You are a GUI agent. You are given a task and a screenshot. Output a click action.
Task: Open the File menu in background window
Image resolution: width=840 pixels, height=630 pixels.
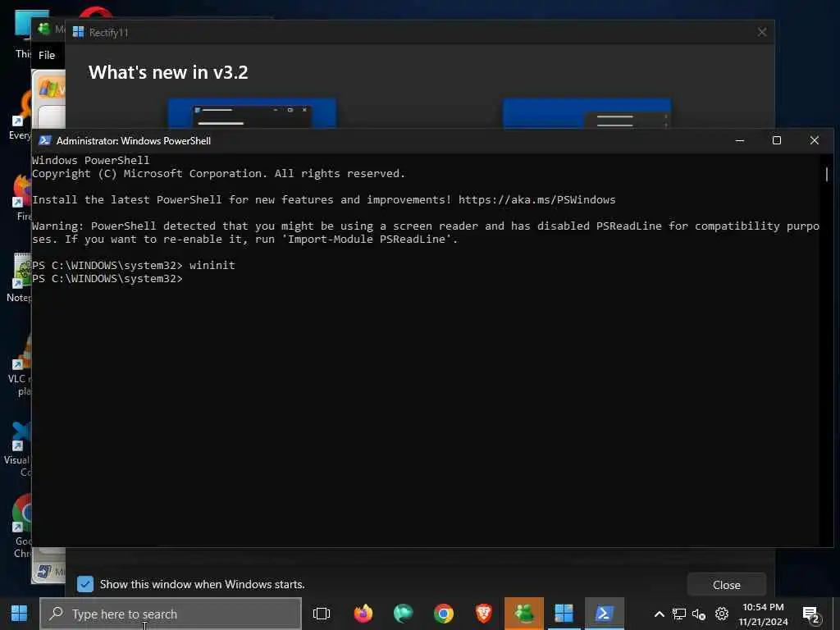click(x=47, y=55)
